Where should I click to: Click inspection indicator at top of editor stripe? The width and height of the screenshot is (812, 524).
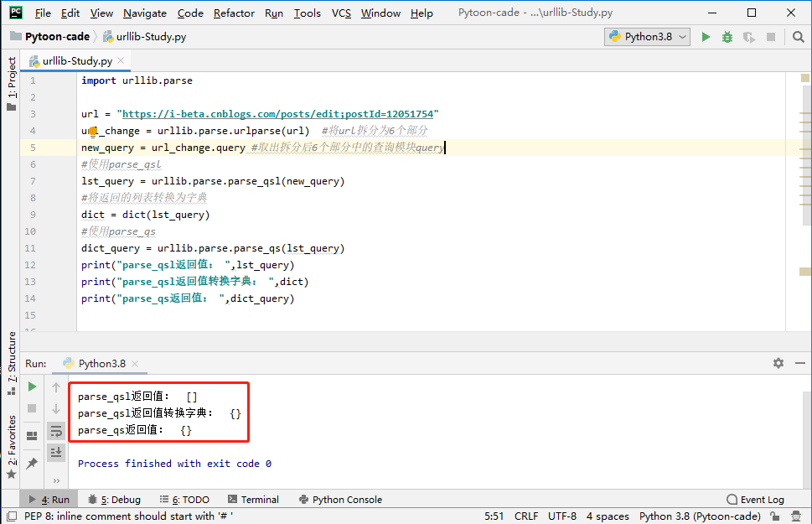[x=804, y=78]
